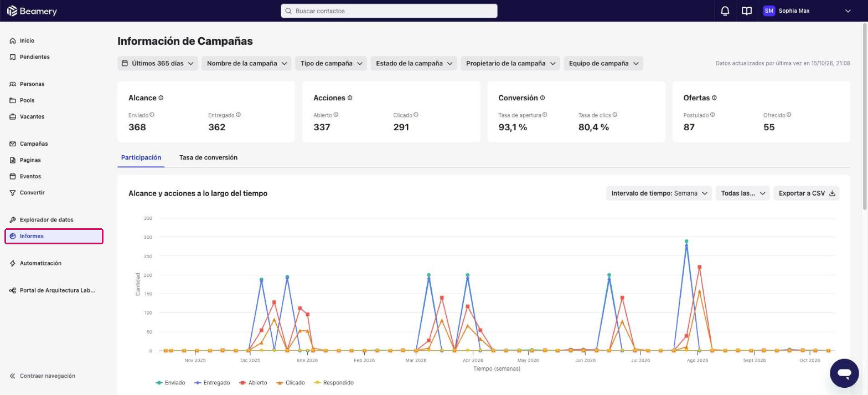This screenshot has width=868, height=395.
Task: Click info icon next to Postulado
Action: click(x=712, y=115)
